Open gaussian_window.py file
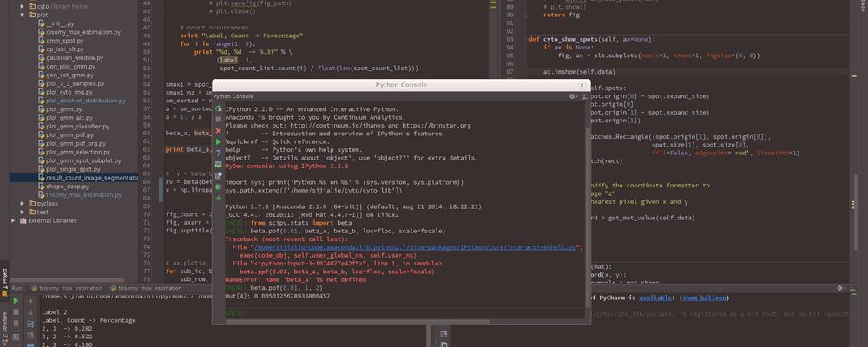 tap(74, 57)
